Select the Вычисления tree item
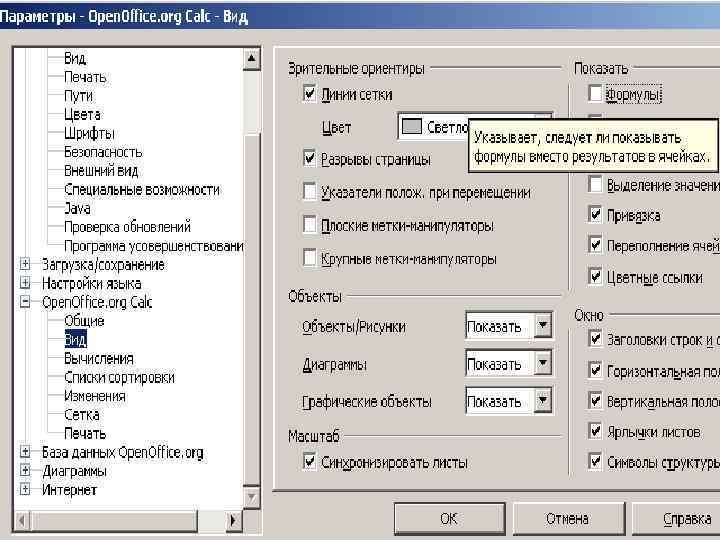Image resolution: width=720 pixels, height=540 pixels. pos(99,358)
